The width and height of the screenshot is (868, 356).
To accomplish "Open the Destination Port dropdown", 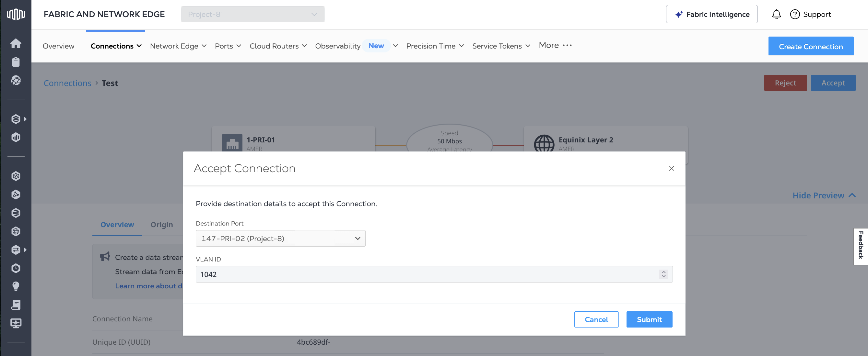I will pyautogui.click(x=280, y=239).
